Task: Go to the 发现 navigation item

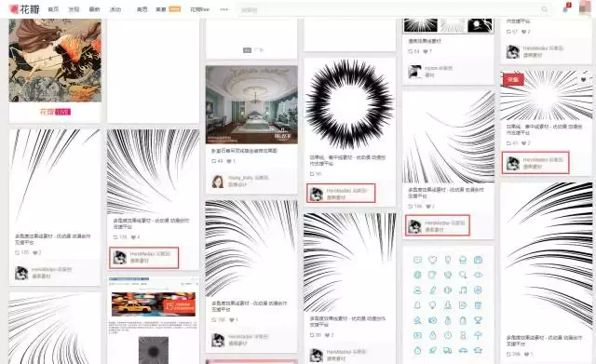Action: 74,9
